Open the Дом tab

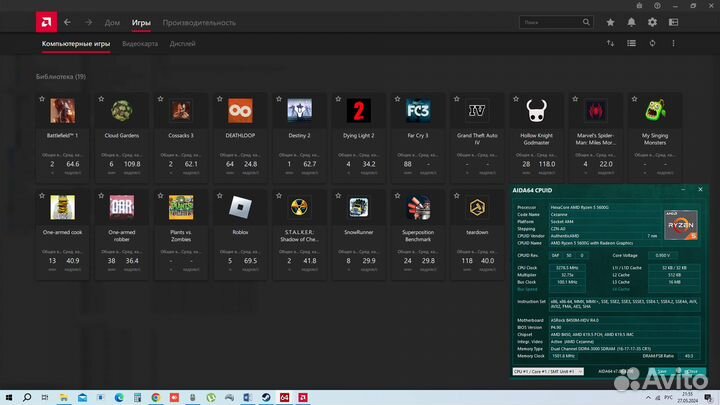(112, 22)
